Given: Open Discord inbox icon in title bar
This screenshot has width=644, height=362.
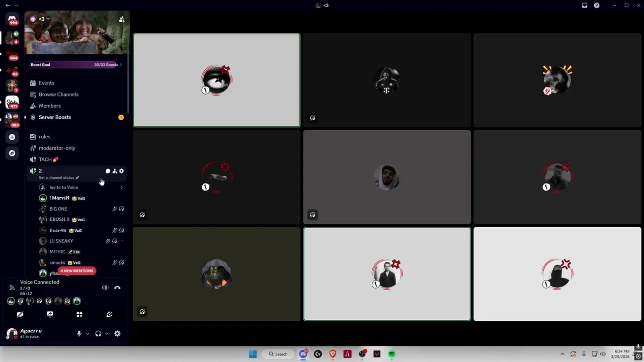Looking at the screenshot, I should tap(585, 6).
